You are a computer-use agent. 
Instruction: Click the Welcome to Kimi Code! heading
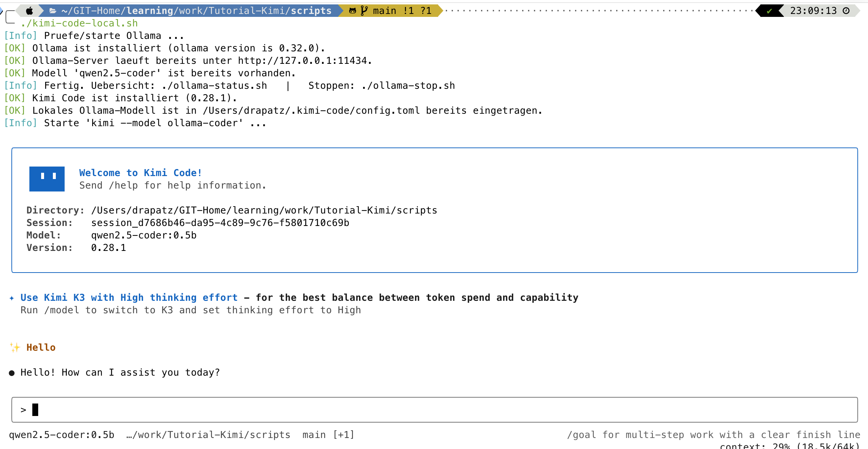[141, 173]
